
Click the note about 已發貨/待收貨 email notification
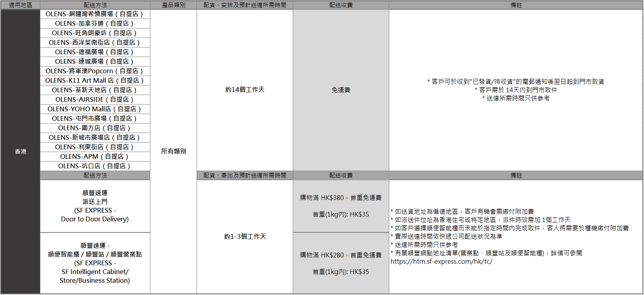pos(516,82)
